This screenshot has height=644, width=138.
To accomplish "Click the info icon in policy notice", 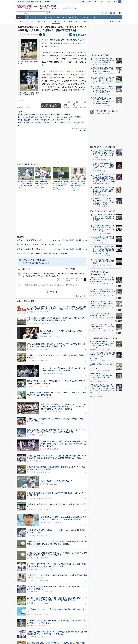I will (20, 260).
